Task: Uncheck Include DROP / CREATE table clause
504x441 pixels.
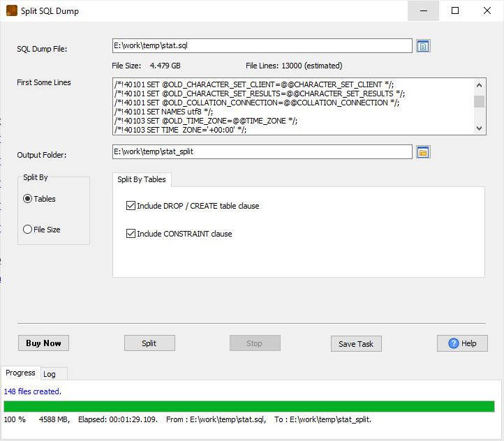Action: point(131,206)
